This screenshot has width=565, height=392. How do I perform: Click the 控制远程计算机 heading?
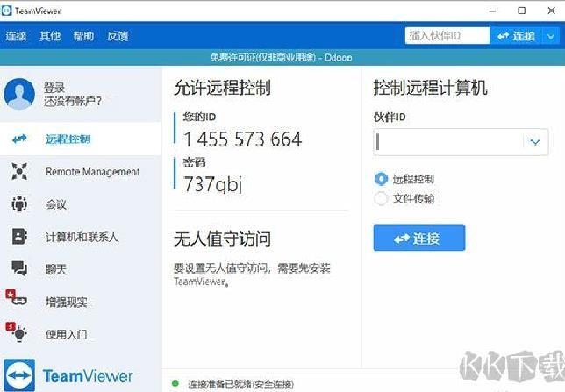[x=431, y=88]
